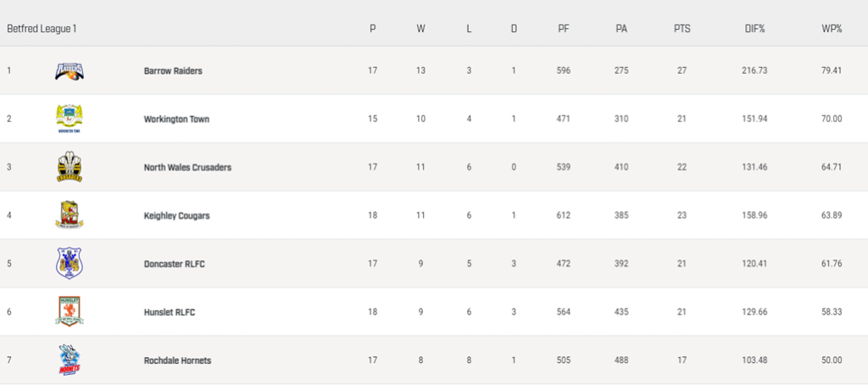Image resolution: width=868 pixels, height=385 pixels.
Task: Click the PF column header
Action: (563, 28)
